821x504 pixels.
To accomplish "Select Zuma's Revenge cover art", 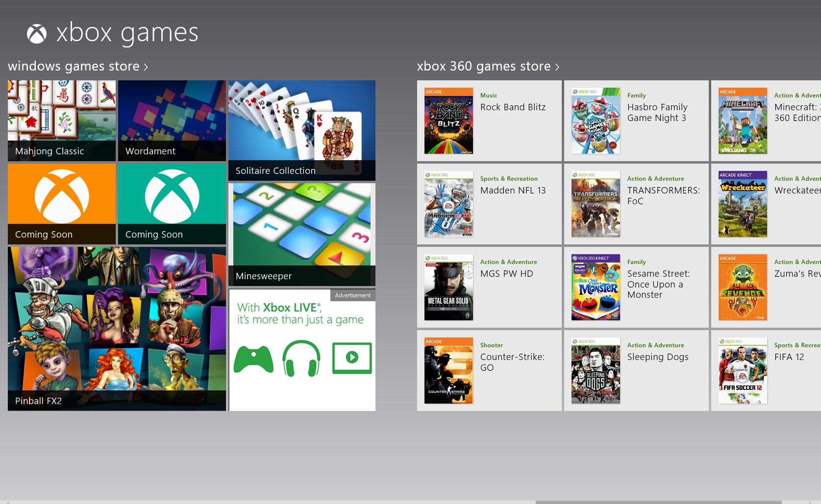I will coord(743,287).
